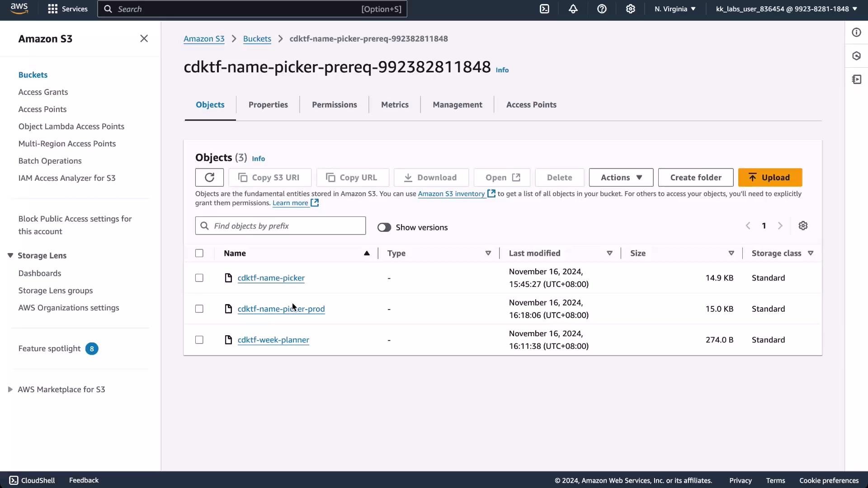This screenshot has width=868, height=488.
Task: Toggle Show versions switch
Action: tap(384, 227)
